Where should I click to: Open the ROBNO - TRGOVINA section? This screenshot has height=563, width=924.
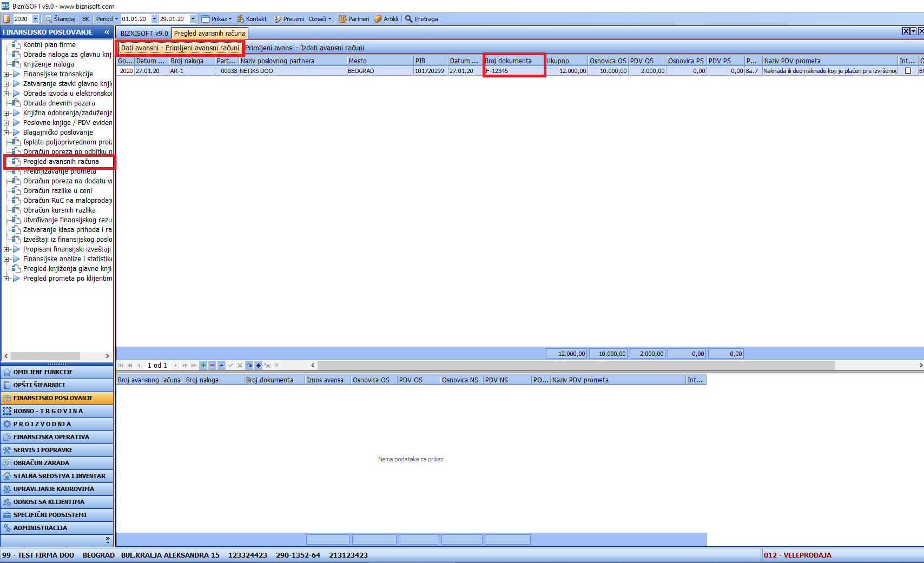tap(57, 411)
